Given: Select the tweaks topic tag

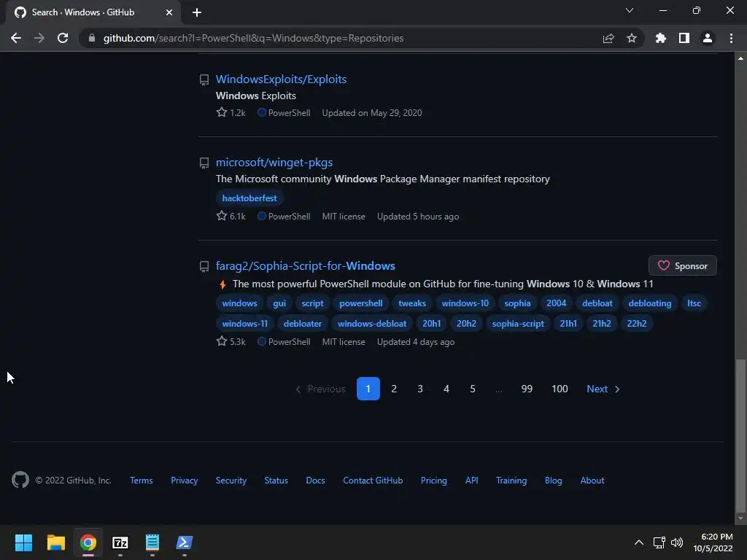Looking at the screenshot, I should click(x=412, y=303).
